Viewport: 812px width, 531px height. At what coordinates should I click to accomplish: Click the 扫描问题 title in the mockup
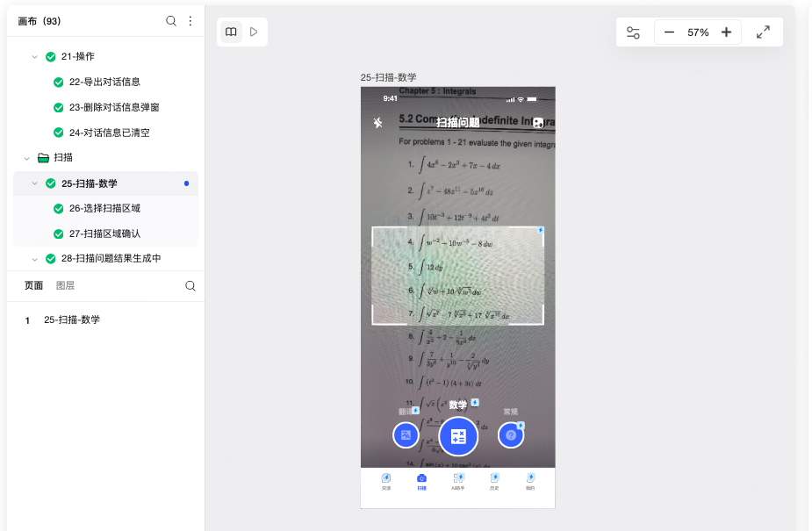pyautogui.click(x=457, y=123)
